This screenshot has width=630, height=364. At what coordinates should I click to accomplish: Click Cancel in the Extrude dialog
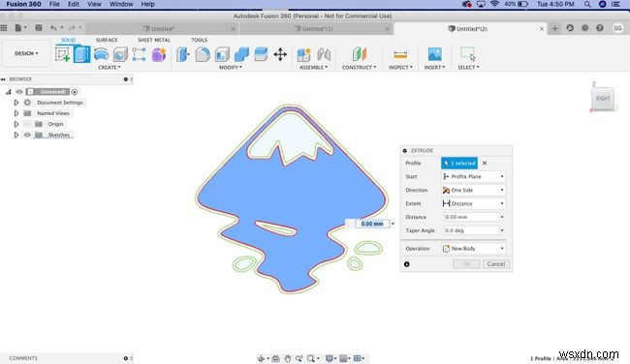tap(496, 263)
